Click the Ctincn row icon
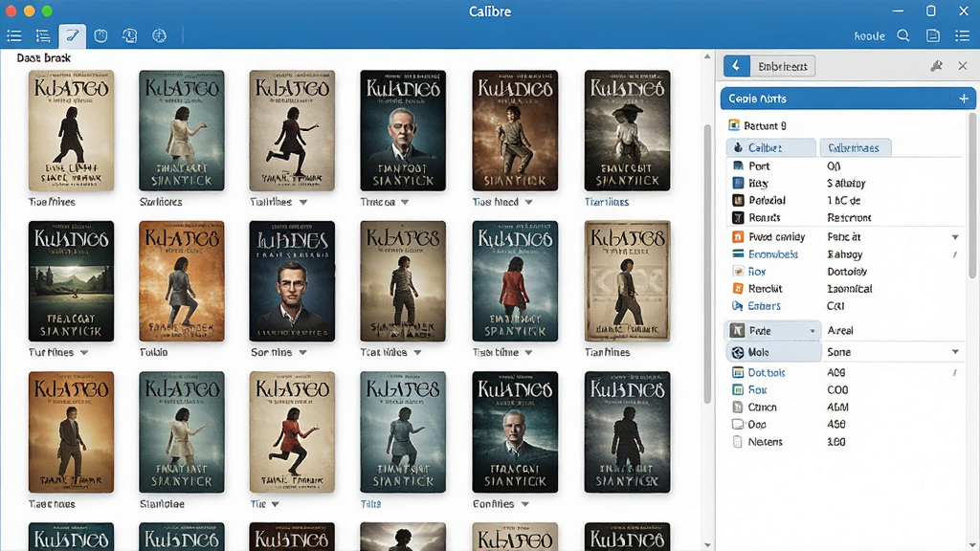The height and width of the screenshot is (551, 980). [738, 408]
